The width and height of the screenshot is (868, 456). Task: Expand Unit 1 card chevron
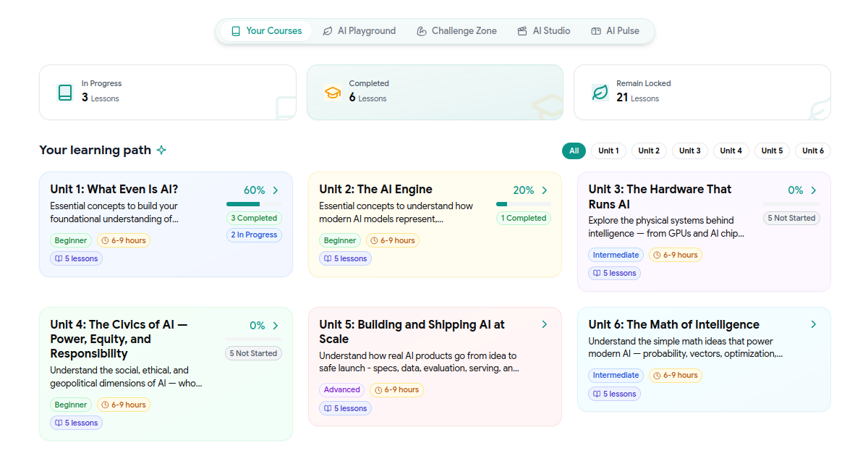pos(276,190)
